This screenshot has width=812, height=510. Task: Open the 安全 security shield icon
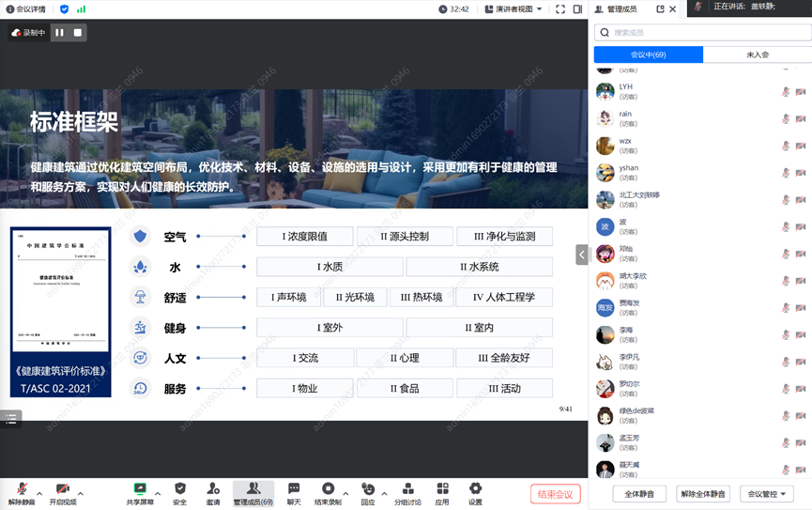[179, 489]
